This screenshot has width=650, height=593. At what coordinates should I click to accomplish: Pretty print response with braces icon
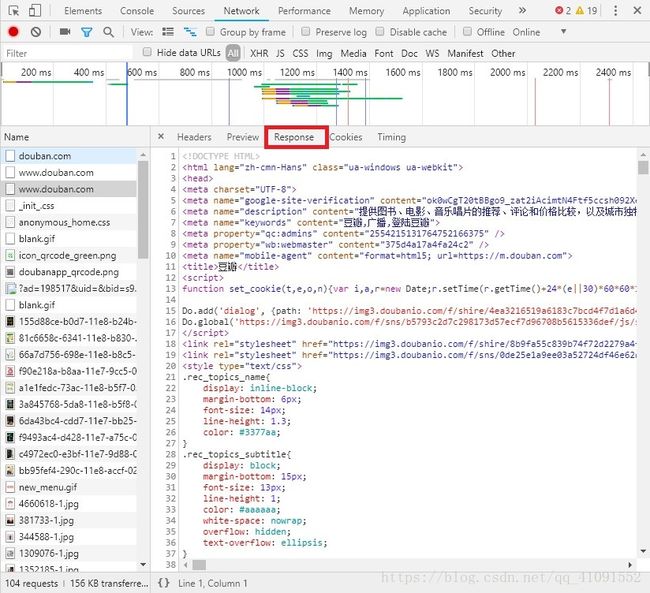(164, 583)
